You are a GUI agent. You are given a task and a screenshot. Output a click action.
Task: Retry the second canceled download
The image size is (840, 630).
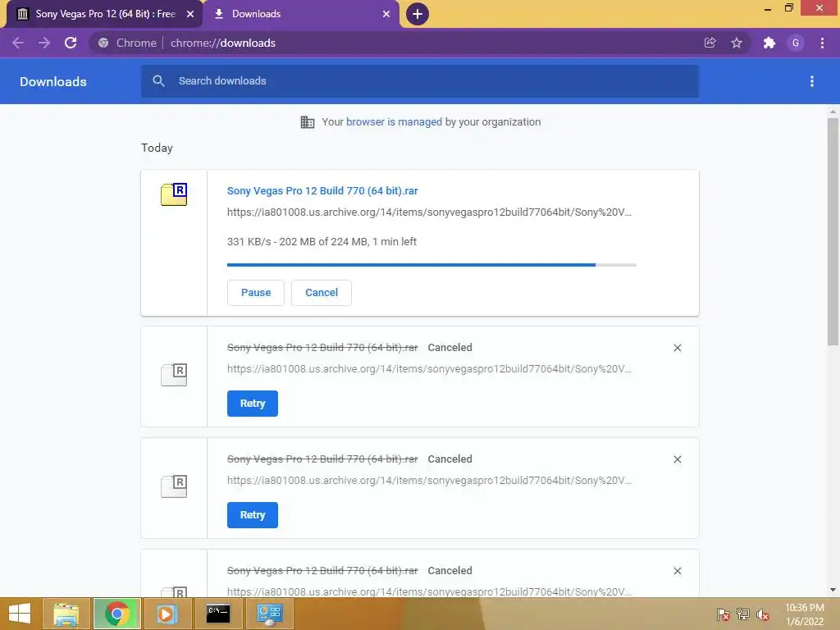[x=253, y=515]
